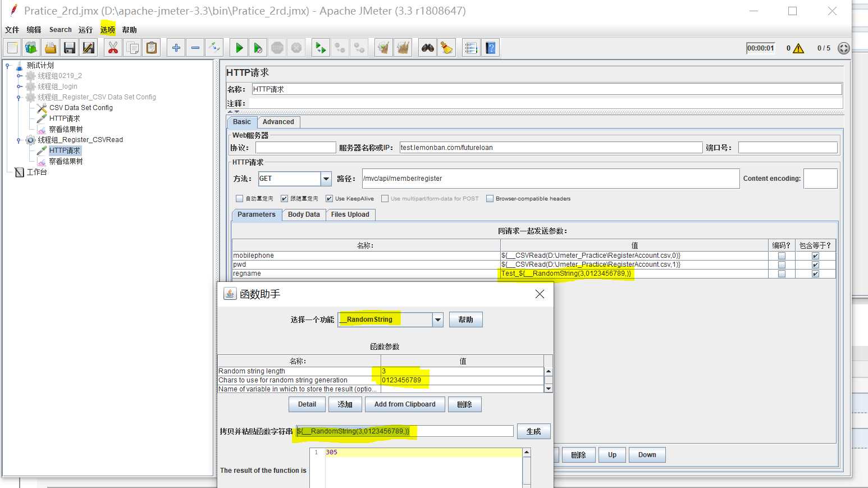Expand the 线程组_login tree node
Image resolution: width=868 pixels, height=488 pixels.
(x=19, y=86)
